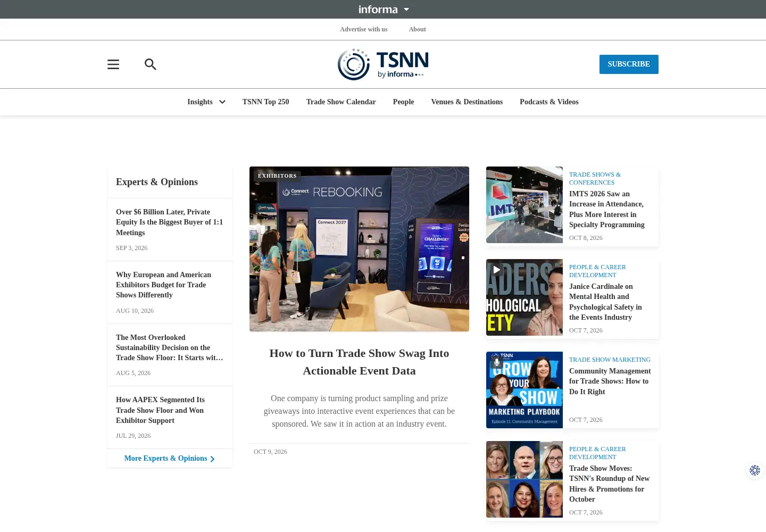Open the About link
Screen dimensions: 766x532
[x=417, y=29]
